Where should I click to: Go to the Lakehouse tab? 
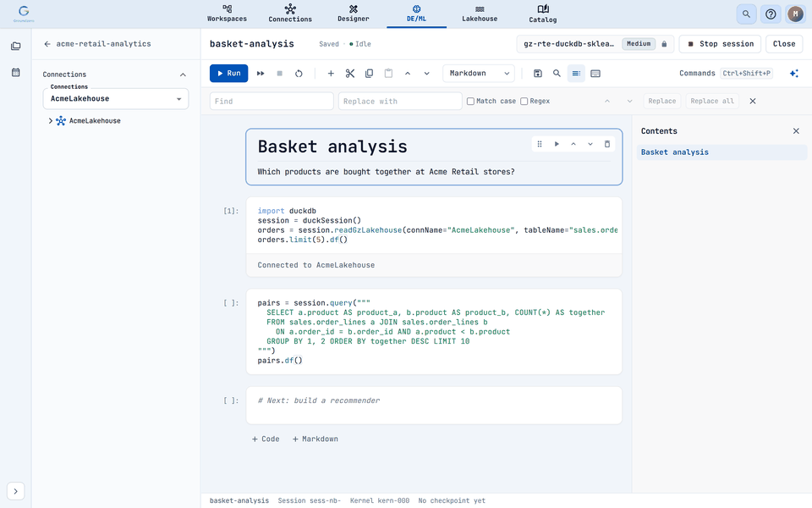(x=480, y=14)
